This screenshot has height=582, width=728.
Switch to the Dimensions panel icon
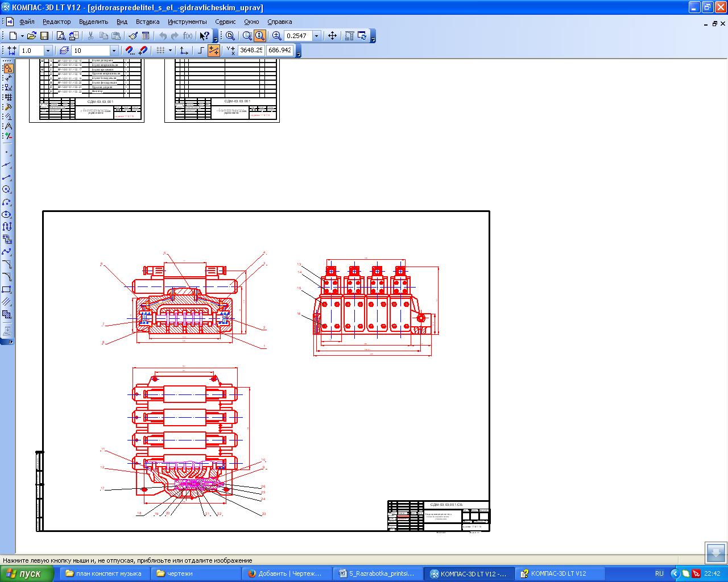click(7, 78)
